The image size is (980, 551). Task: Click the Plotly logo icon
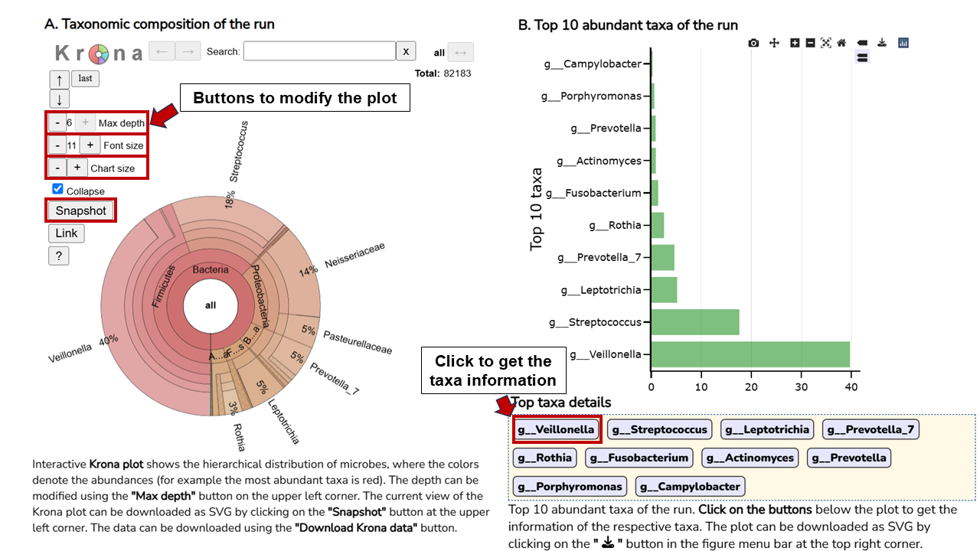903,43
